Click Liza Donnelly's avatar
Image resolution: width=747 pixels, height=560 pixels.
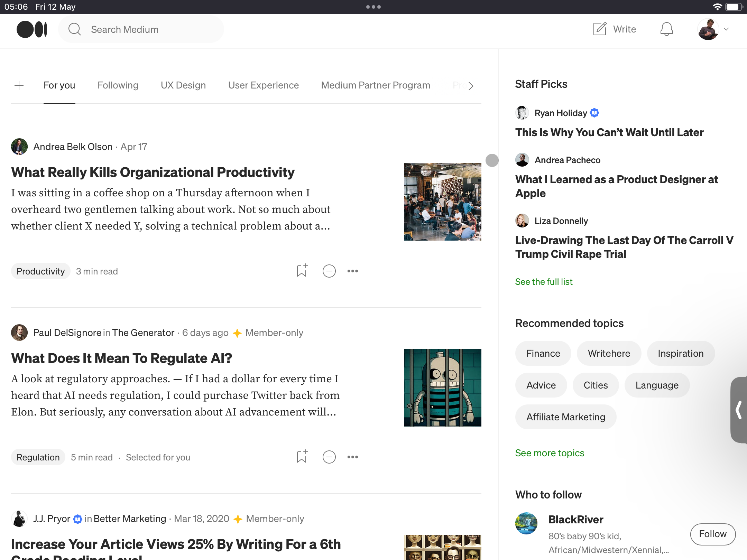pyautogui.click(x=522, y=221)
